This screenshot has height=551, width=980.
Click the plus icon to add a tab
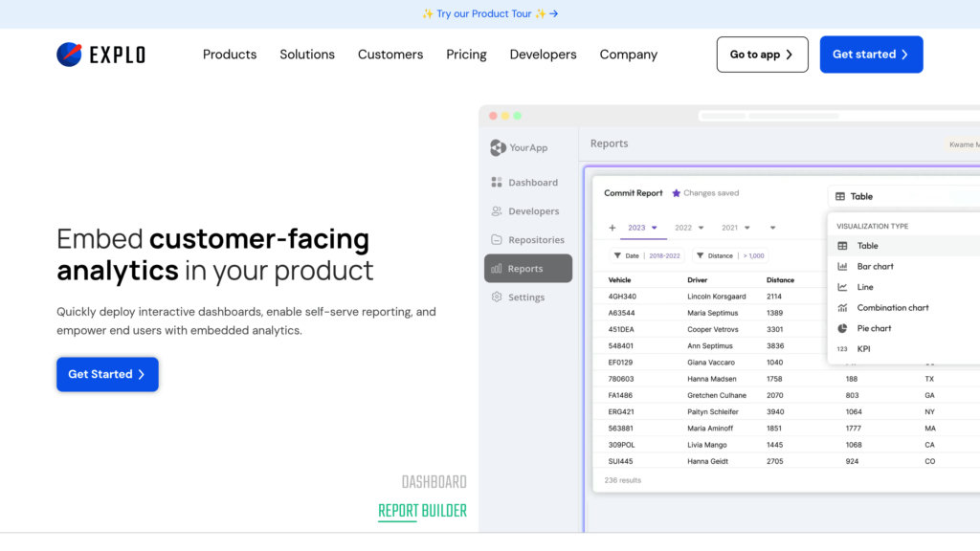[x=612, y=228]
